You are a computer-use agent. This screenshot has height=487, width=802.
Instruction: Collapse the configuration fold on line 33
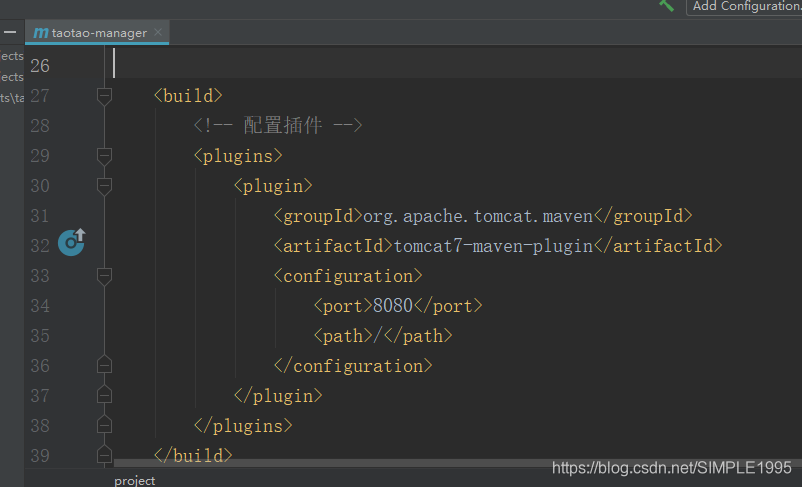(x=104, y=276)
